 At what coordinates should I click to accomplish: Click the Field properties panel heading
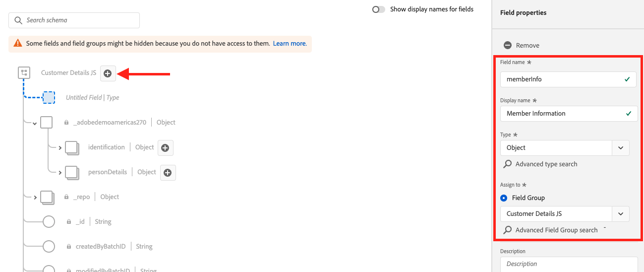523,13
